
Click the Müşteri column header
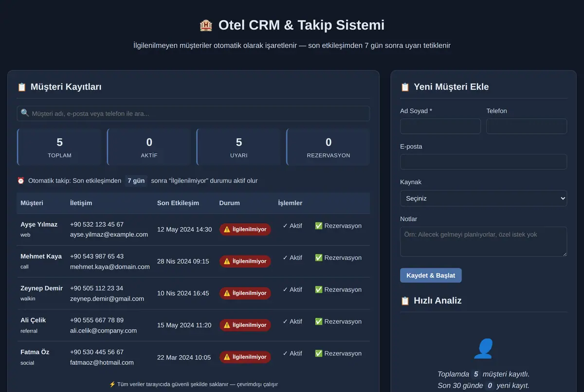[x=32, y=203]
